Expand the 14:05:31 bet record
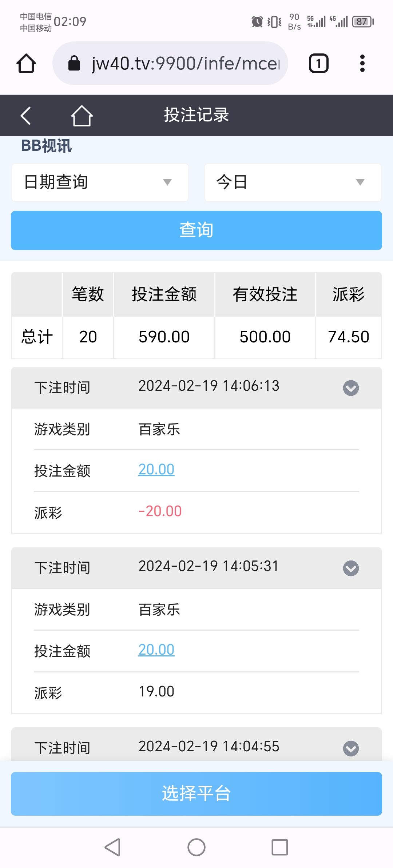Viewport: 393px width, 868px height. pos(351,568)
